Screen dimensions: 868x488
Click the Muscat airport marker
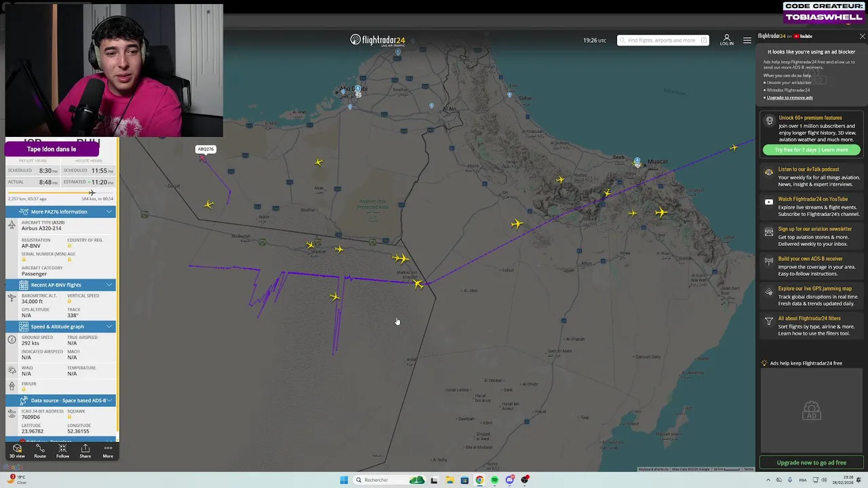(x=637, y=163)
